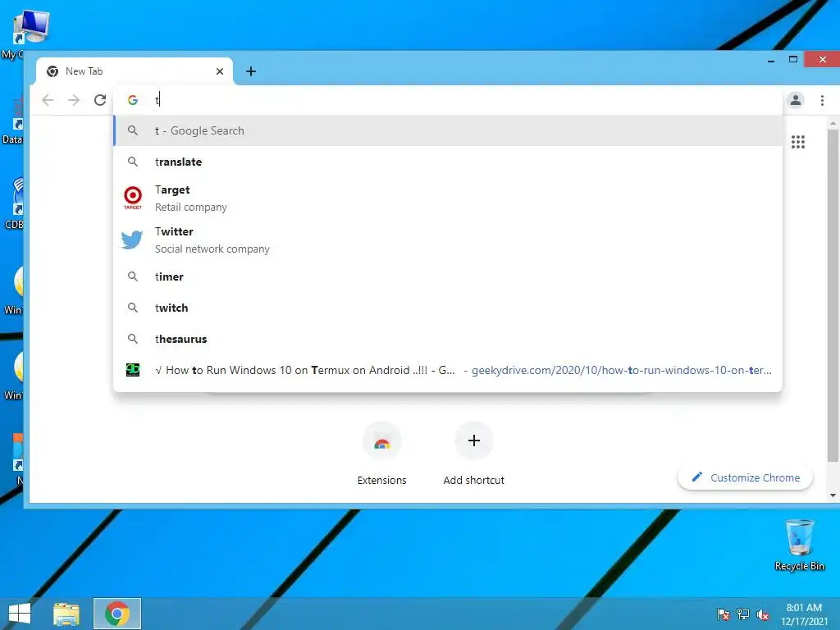Click the taskbar clock showing 8:01 AM
The width and height of the screenshot is (840, 630).
point(804,614)
